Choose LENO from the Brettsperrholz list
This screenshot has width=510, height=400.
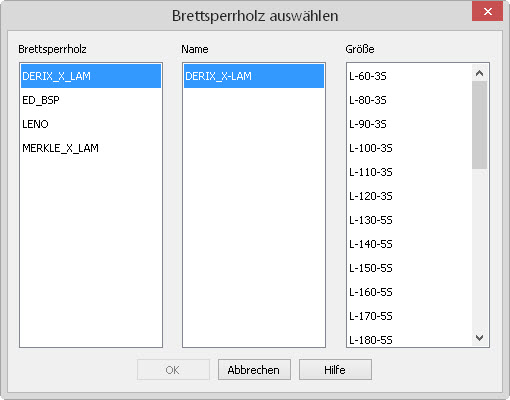(91, 124)
